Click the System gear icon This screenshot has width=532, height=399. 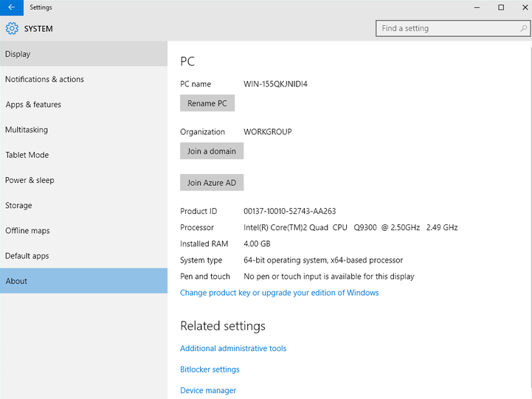(12, 29)
